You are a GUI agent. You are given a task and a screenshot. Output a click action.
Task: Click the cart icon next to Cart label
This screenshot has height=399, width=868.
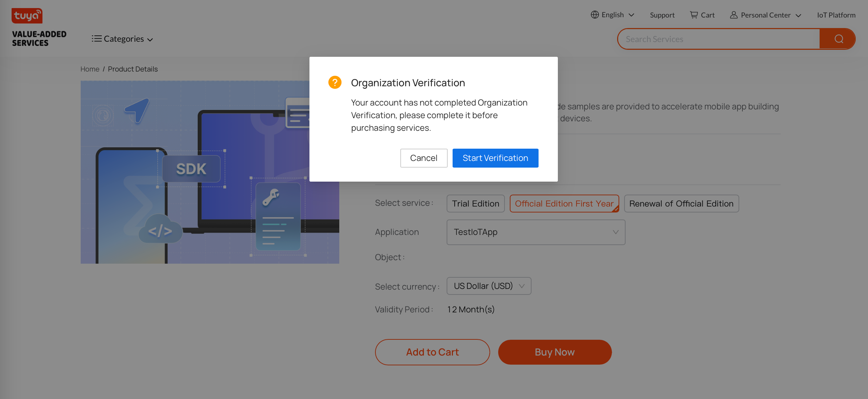693,15
